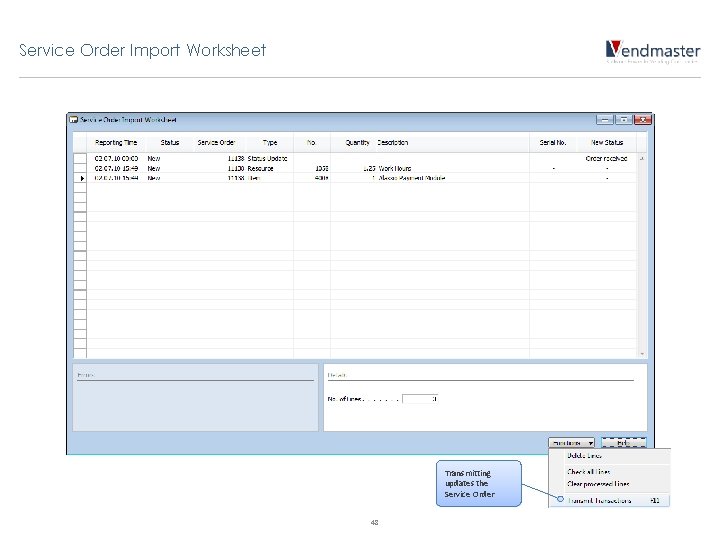This screenshot has height=540, width=720.
Task: Click reporting time cell of Status Update row
Action: (x=116, y=158)
